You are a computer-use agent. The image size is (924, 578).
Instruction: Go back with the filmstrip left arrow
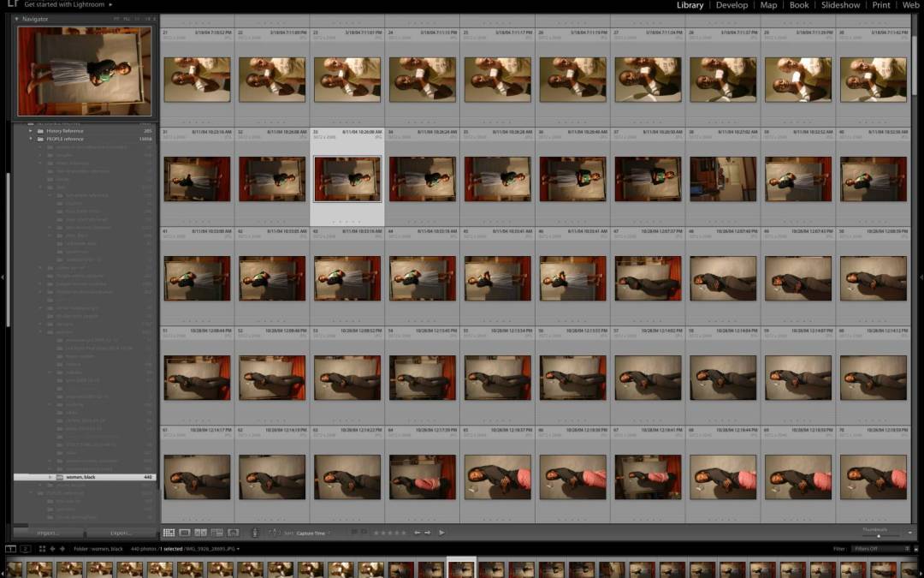coord(52,549)
